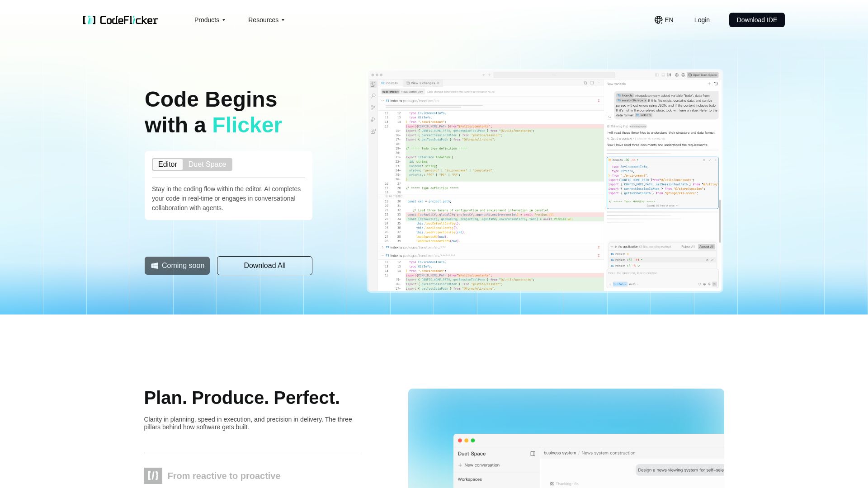Image resolution: width=868 pixels, height=488 pixels.
Task: Click the extensions icon in IDE sidebar
Action: point(373,131)
